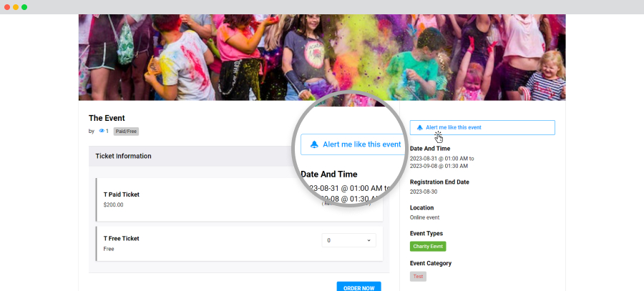Open the T Free Ticket quantity dropdown

[x=348, y=240]
